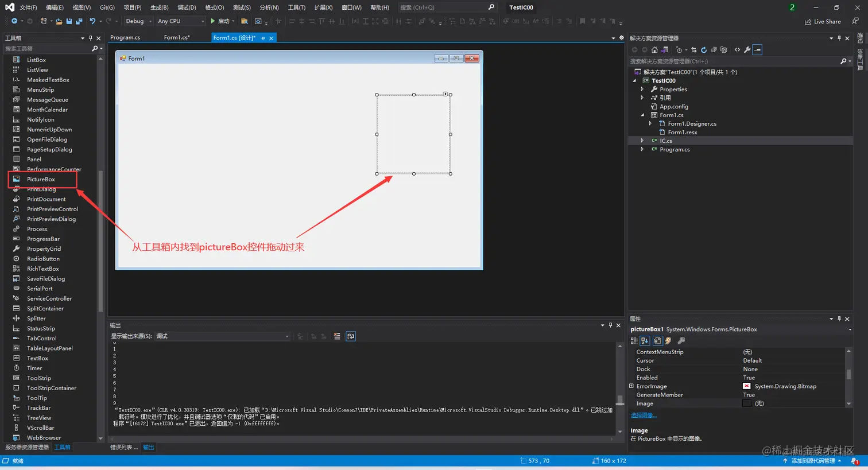868x470 pixels.
Task: Click the Navigate Backward arrow icon
Action: (x=14, y=21)
